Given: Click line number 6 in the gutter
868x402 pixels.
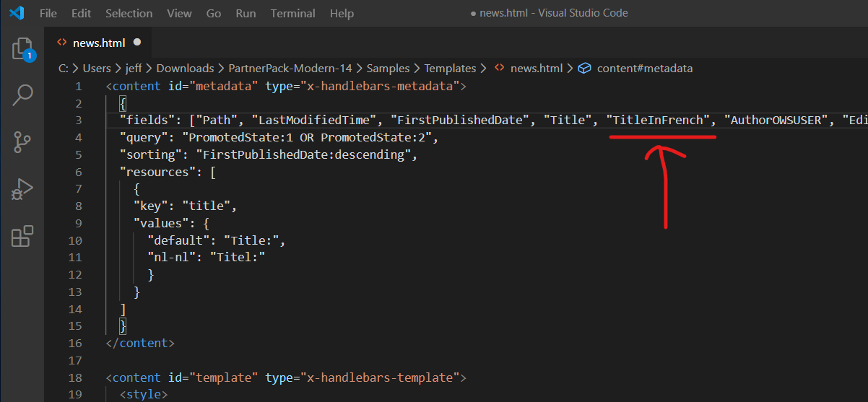Looking at the screenshot, I should [x=78, y=172].
